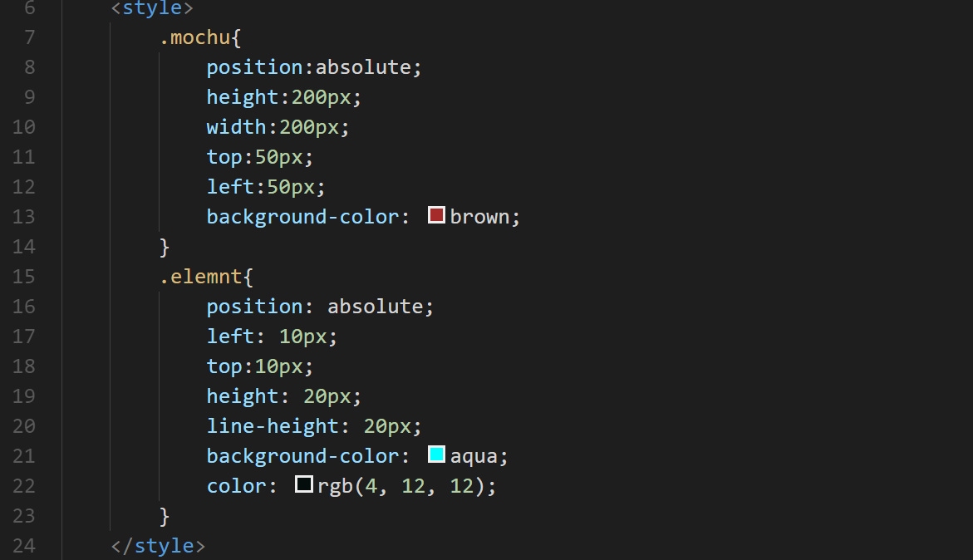Click the rgb function text on line 22
The width and height of the screenshot is (973, 560).
tap(335, 486)
